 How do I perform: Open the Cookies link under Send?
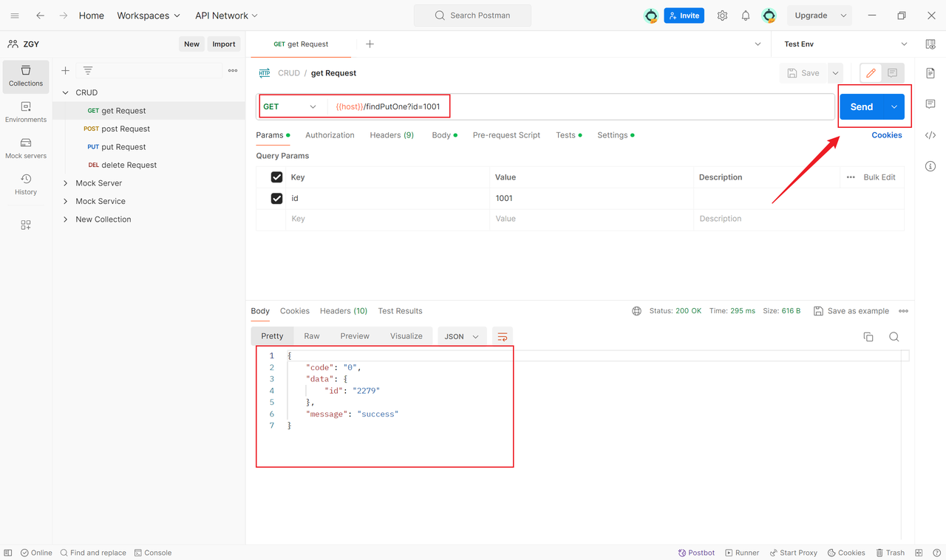[886, 135]
